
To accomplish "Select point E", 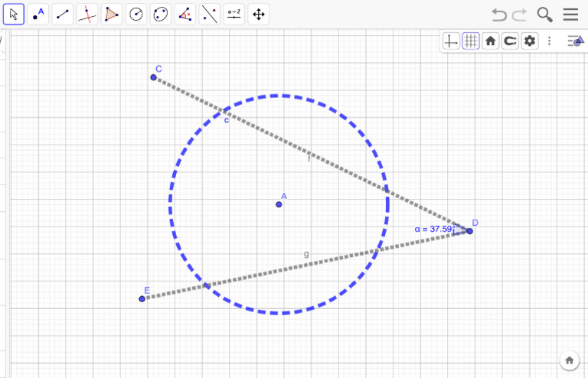I will coord(142,298).
